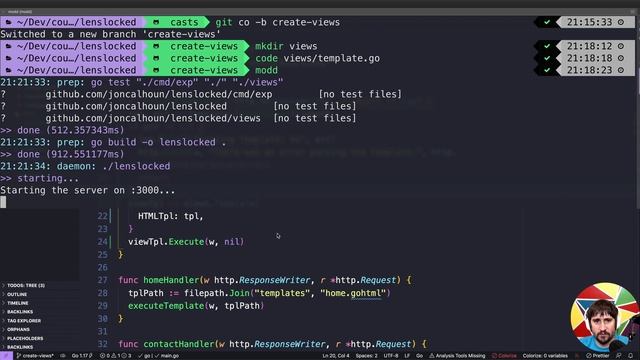This screenshot has height=360, width=640.
Task: Open remote window button in status bar
Action: point(6,356)
